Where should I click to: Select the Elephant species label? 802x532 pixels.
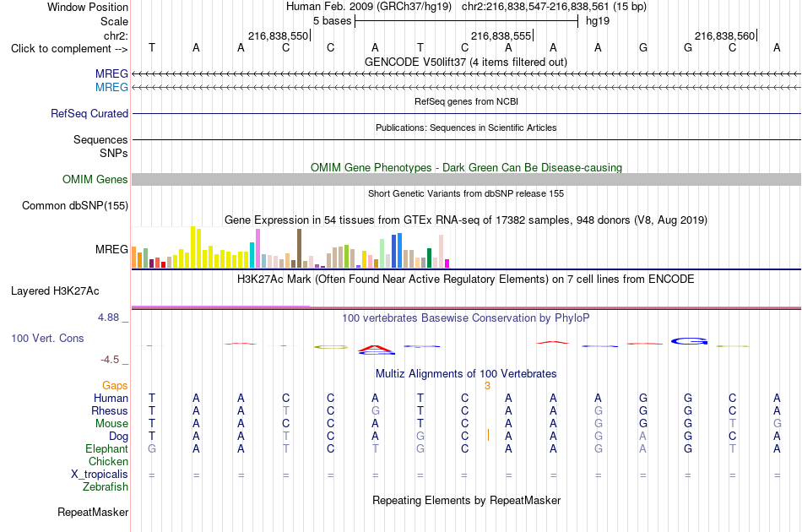(x=107, y=448)
